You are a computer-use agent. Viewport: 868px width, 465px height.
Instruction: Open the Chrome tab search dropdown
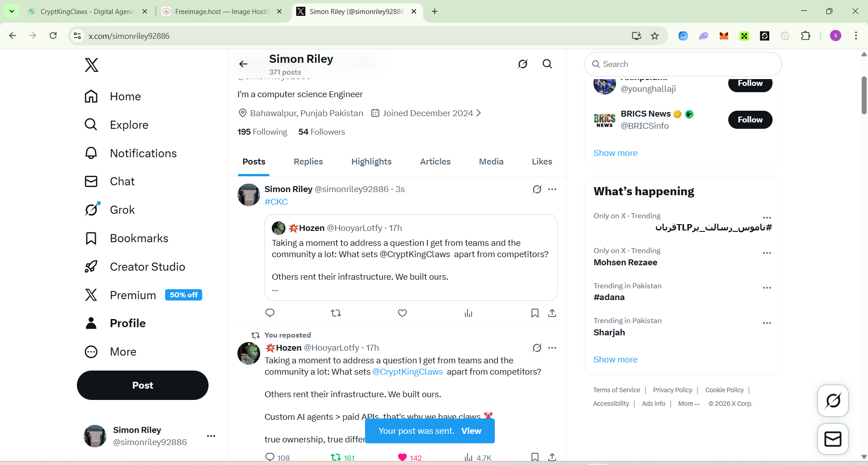pyautogui.click(x=12, y=11)
